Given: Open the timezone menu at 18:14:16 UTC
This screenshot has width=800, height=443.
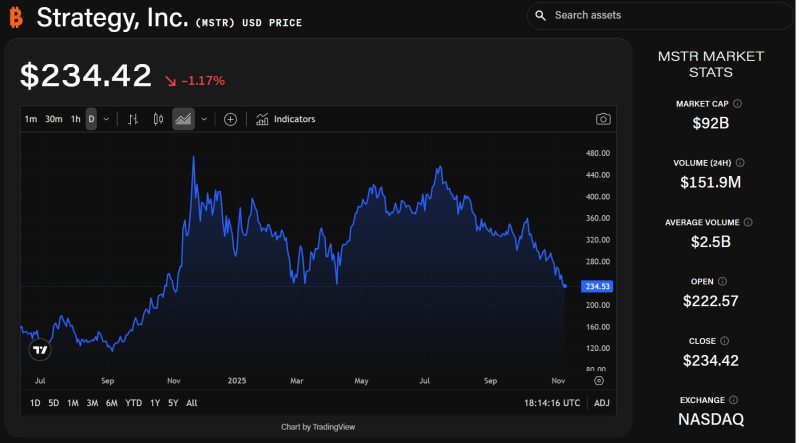Looking at the screenshot, I should click(x=551, y=403).
